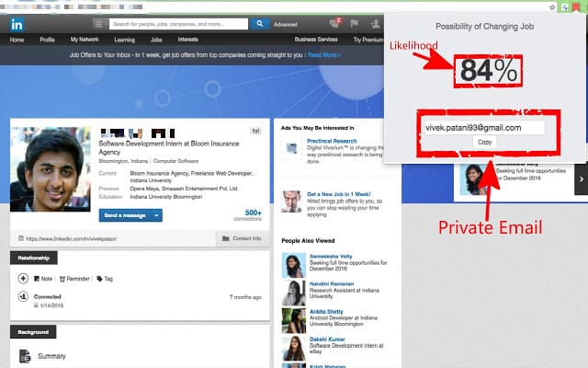Click the Background section header
This screenshot has width=588, height=368.
pyautogui.click(x=33, y=332)
